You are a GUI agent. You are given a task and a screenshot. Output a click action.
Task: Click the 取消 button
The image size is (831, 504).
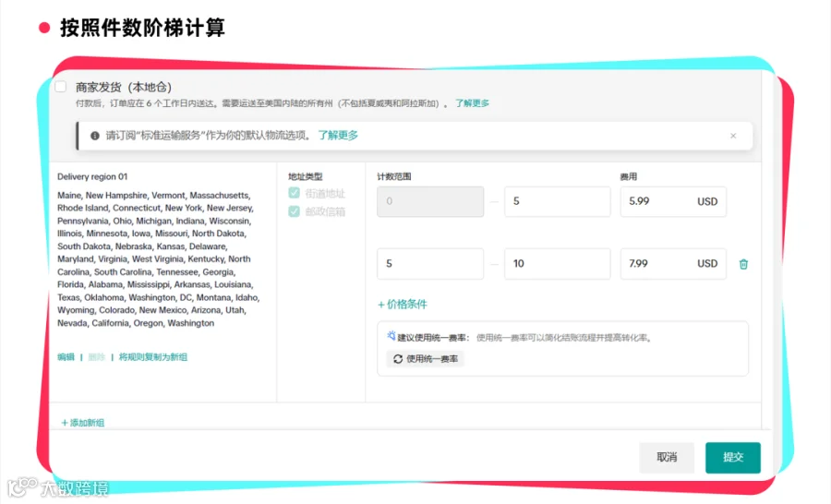coord(667,457)
